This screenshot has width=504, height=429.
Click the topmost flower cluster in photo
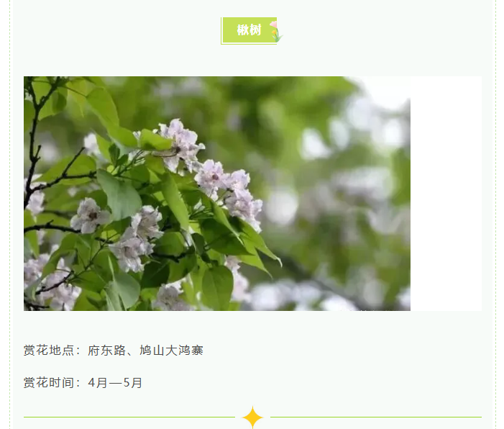(180, 143)
